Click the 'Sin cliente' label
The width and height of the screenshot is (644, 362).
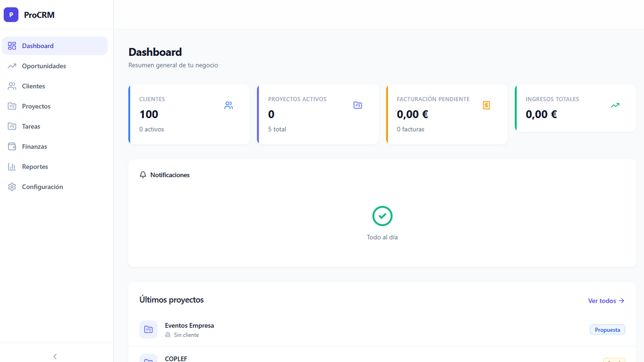pos(186,335)
